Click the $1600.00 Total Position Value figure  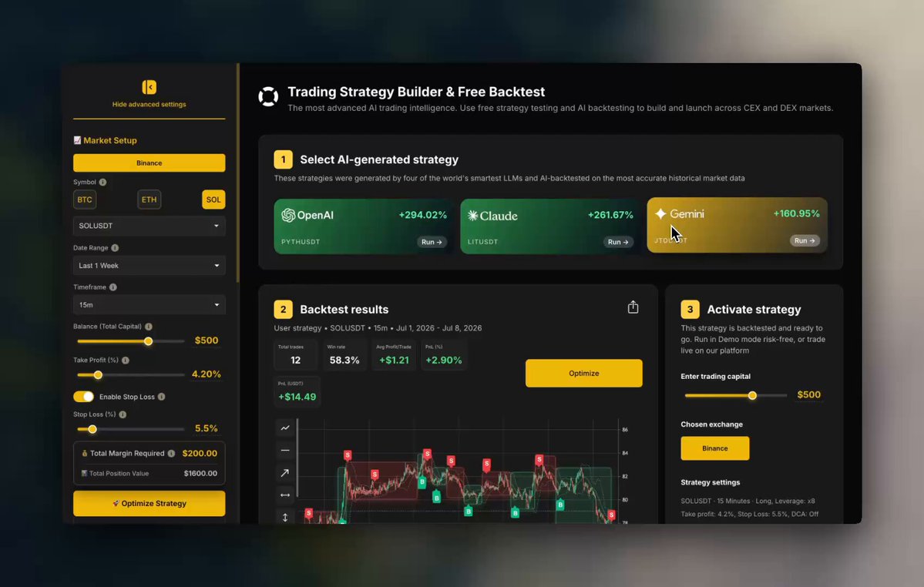(200, 473)
